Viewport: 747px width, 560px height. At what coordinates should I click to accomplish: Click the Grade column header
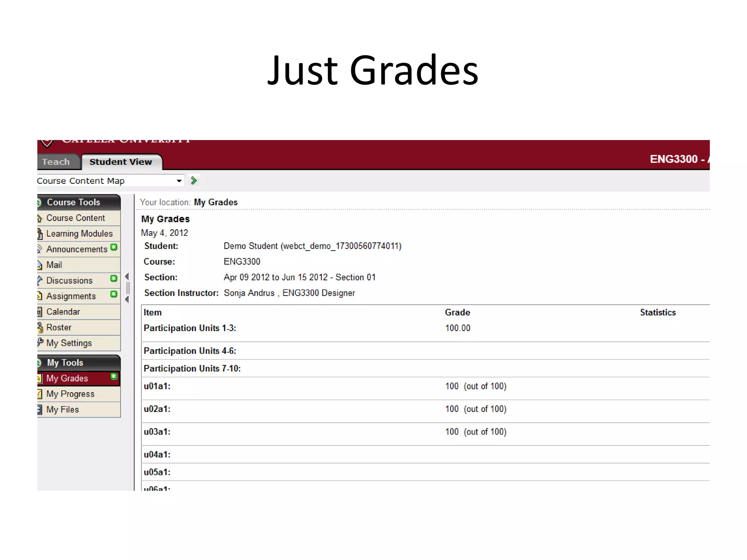tap(457, 312)
